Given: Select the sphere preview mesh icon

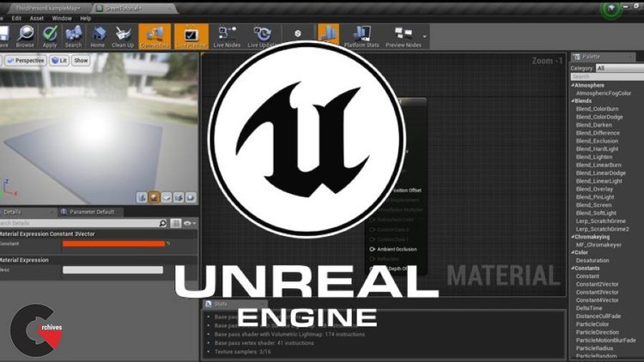Looking at the screenshot, I should point(155,196).
